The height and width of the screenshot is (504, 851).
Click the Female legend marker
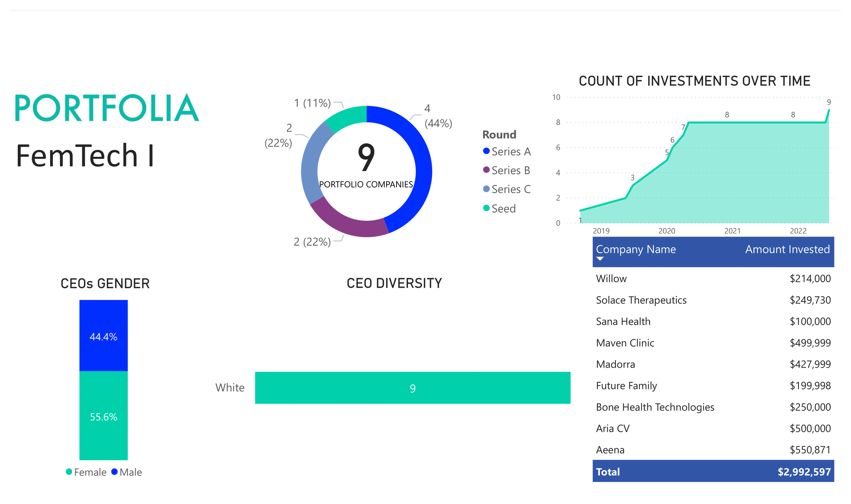coord(69,472)
